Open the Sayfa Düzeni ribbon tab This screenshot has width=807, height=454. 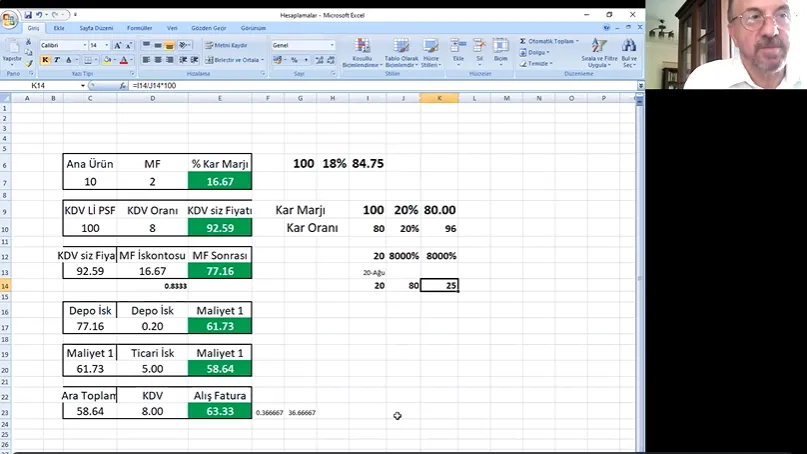(x=96, y=29)
